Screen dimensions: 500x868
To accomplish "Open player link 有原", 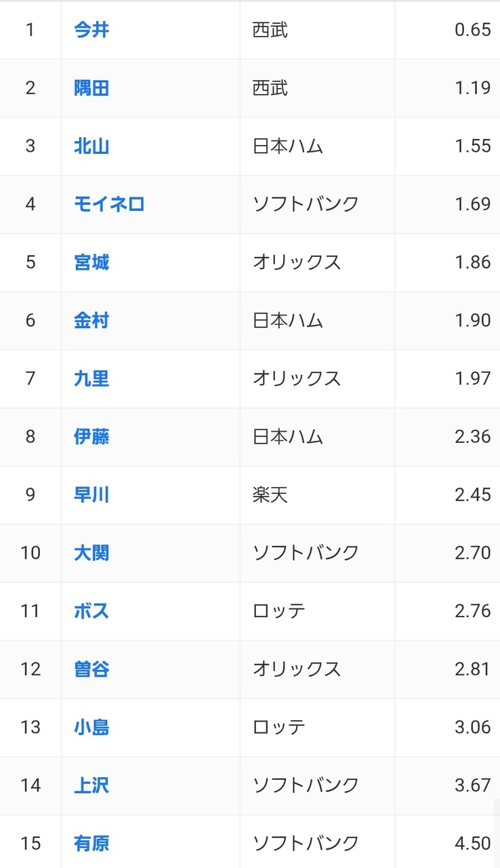I will [91, 844].
